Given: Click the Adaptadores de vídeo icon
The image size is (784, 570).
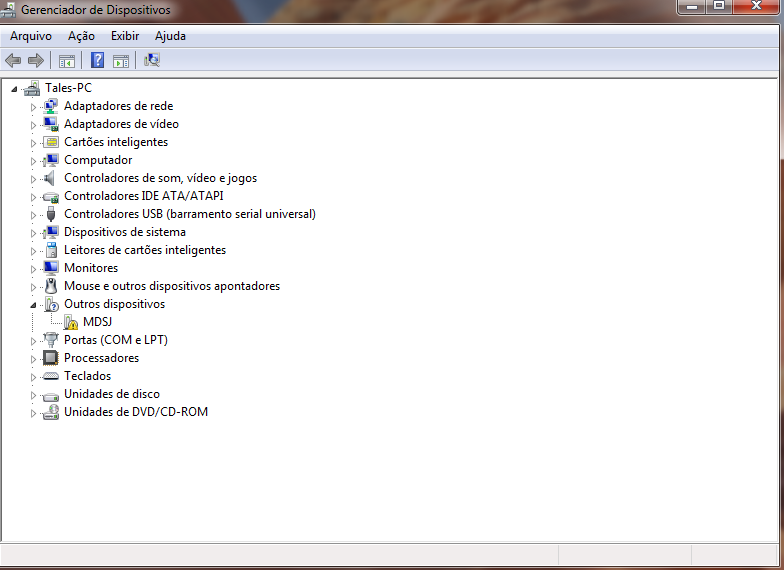Looking at the screenshot, I should [x=50, y=124].
